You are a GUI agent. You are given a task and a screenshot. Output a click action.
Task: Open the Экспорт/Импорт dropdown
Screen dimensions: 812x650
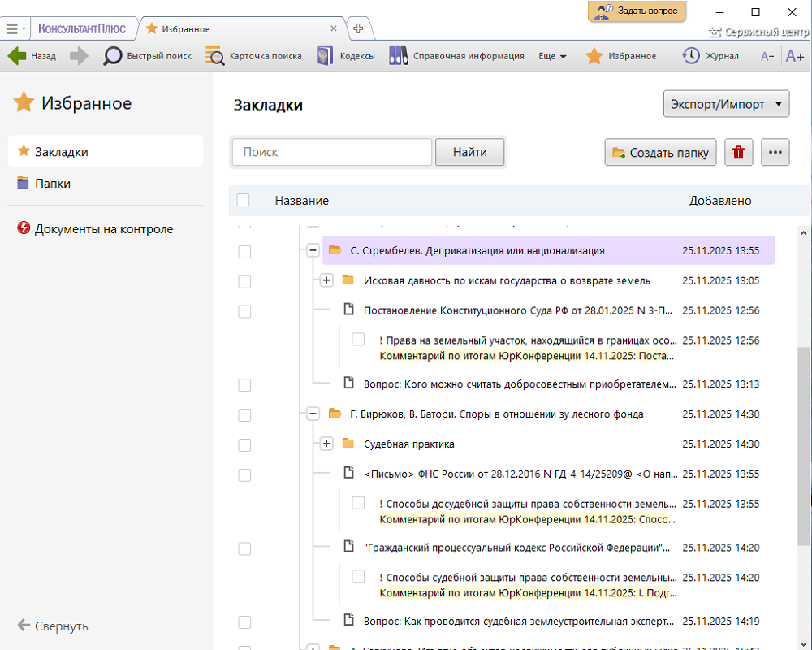point(726,104)
